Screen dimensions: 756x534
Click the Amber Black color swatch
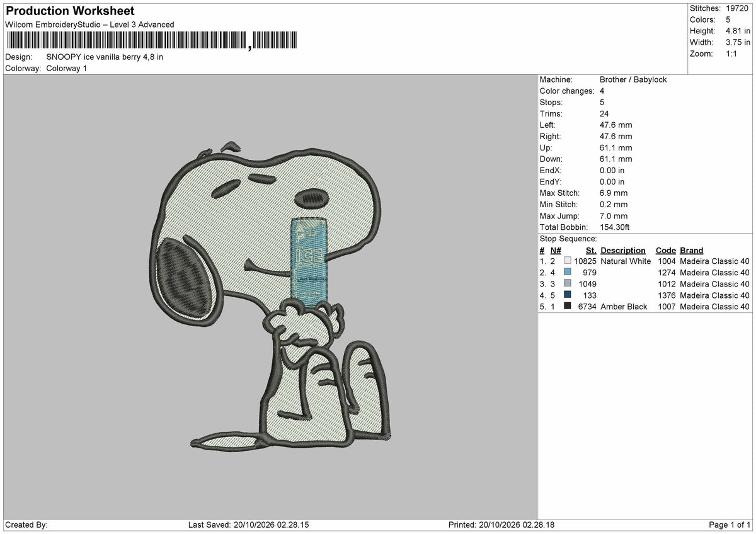pyautogui.click(x=568, y=307)
